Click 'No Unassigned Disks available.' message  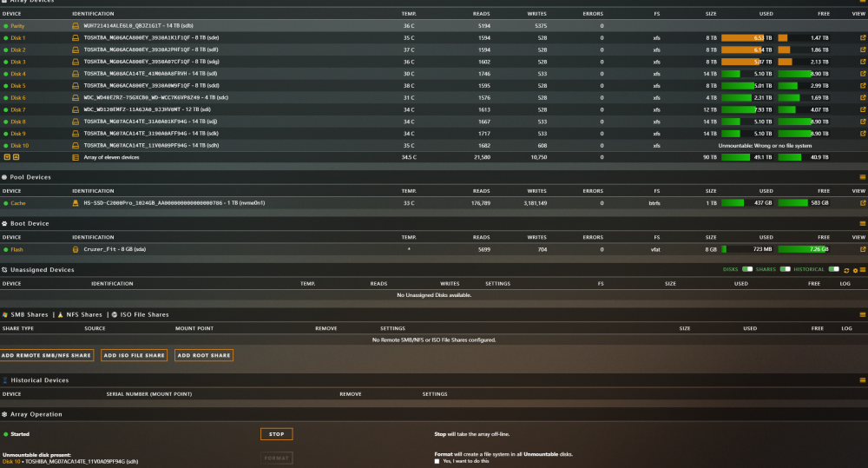coord(434,295)
